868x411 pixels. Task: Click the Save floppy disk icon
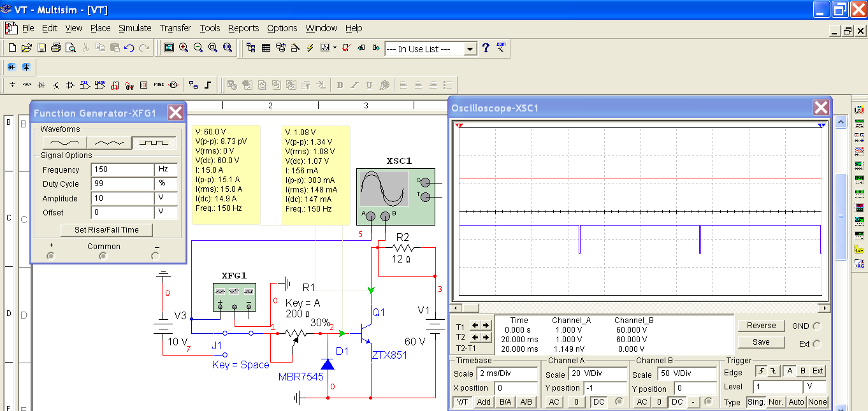[x=41, y=48]
